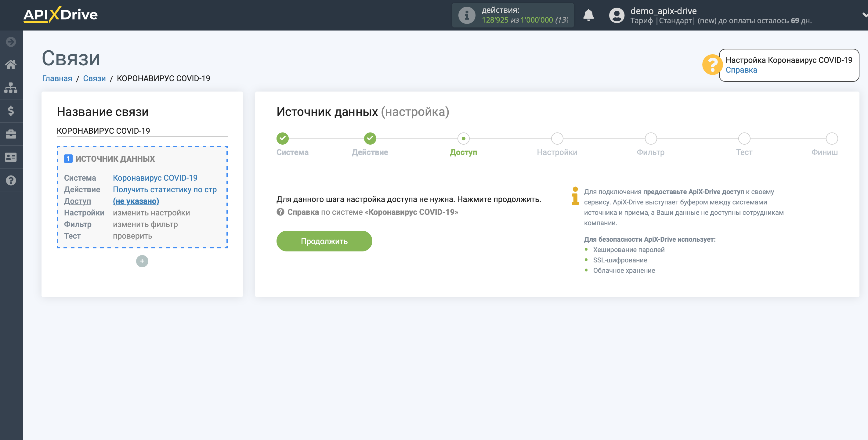Select the Действие step circle
Screen dimensions: 868x440
point(370,139)
